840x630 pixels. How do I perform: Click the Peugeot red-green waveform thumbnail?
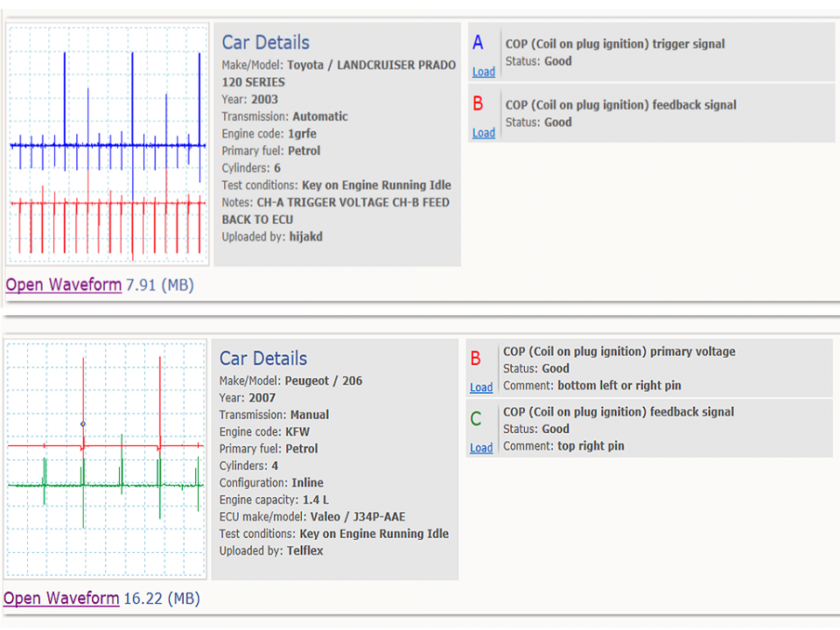106,459
